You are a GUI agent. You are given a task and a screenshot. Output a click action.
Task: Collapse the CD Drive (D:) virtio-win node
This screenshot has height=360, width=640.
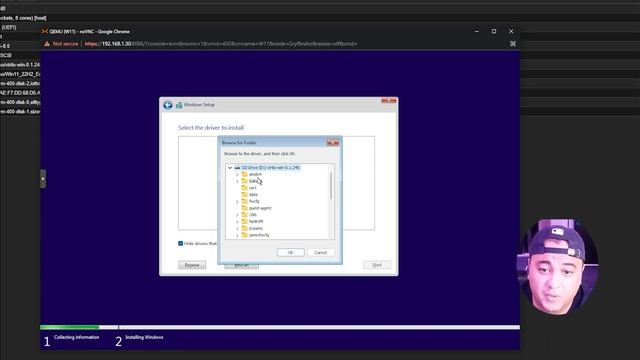click(230, 168)
